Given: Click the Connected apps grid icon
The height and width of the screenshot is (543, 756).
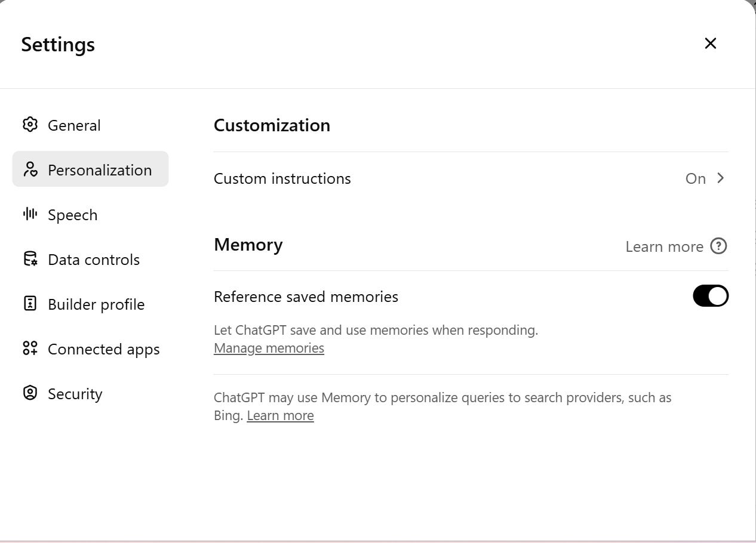Looking at the screenshot, I should (30, 348).
